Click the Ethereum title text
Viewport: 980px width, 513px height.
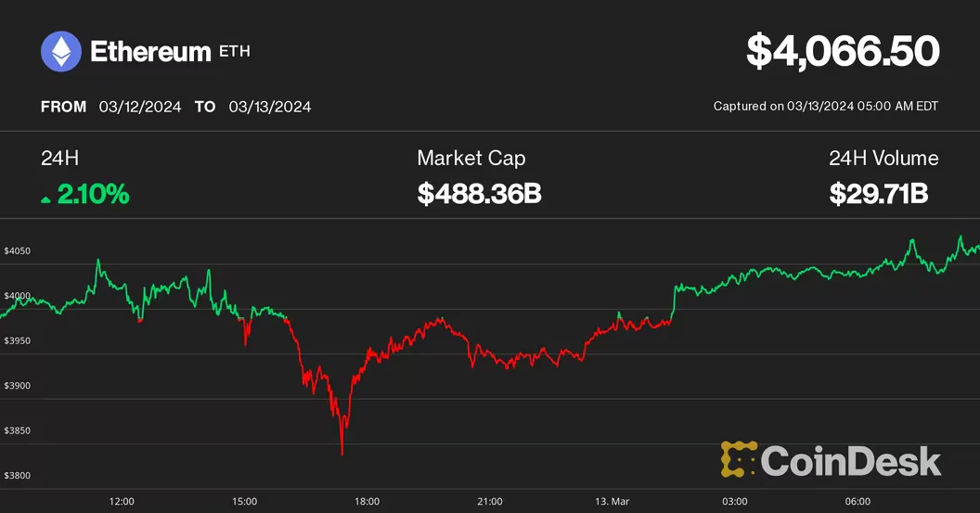tap(150, 52)
